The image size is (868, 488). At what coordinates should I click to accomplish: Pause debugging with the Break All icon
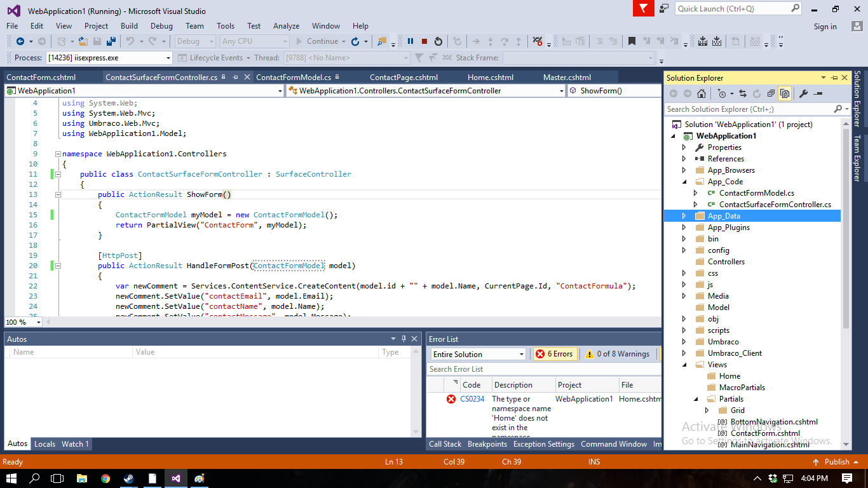410,41
